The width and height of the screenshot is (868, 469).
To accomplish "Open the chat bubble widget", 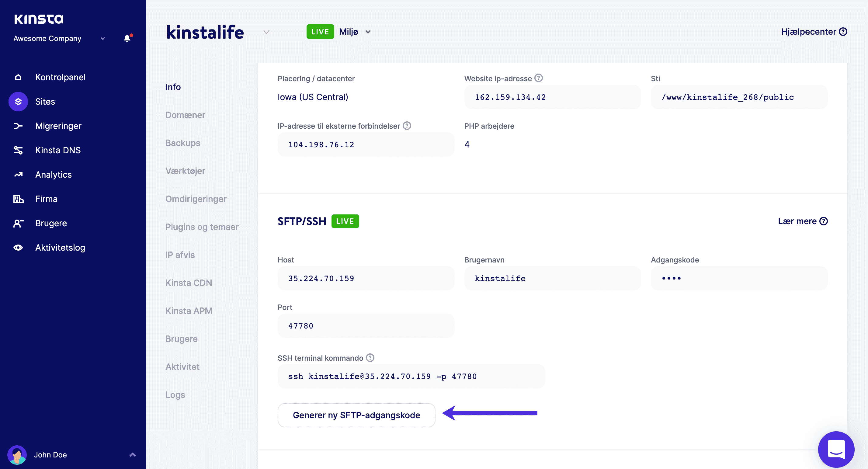I will [x=836, y=449].
